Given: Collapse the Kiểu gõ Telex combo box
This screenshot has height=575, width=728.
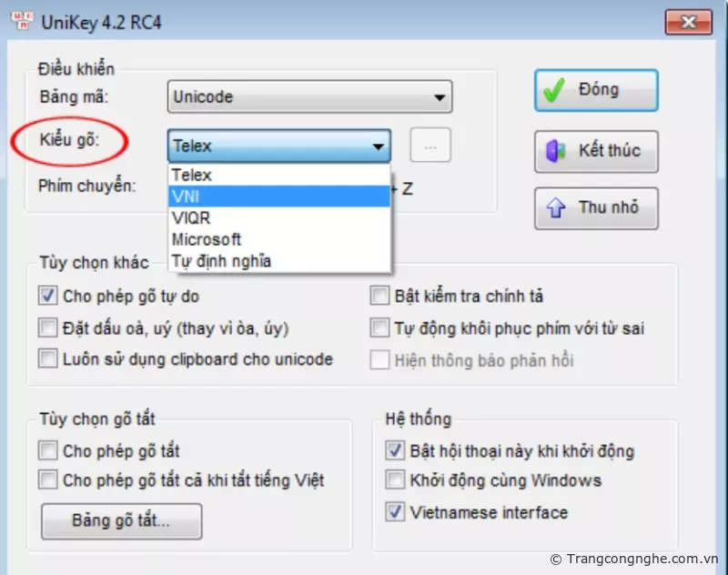Looking at the screenshot, I should click(x=279, y=146).
